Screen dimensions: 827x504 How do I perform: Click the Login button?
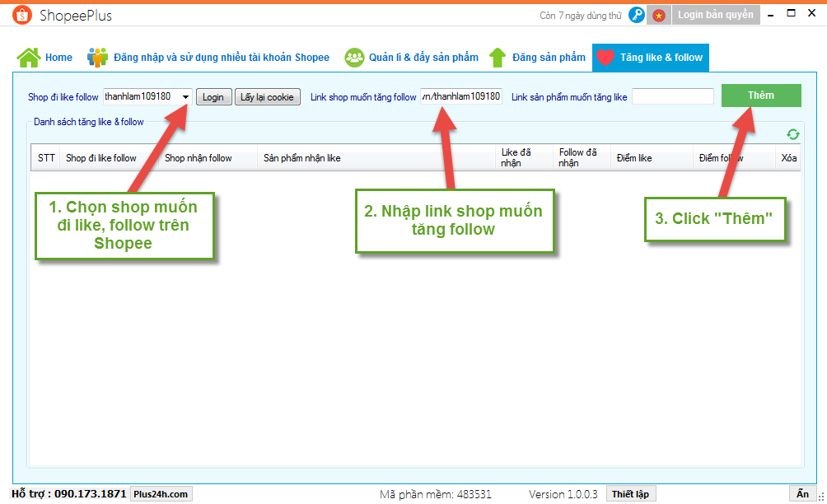tap(213, 97)
